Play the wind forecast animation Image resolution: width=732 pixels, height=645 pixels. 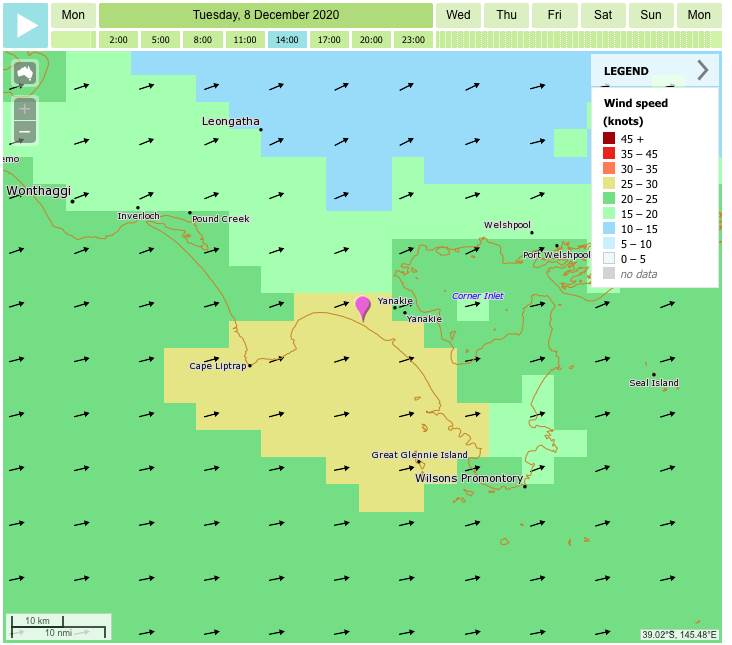coord(25,25)
